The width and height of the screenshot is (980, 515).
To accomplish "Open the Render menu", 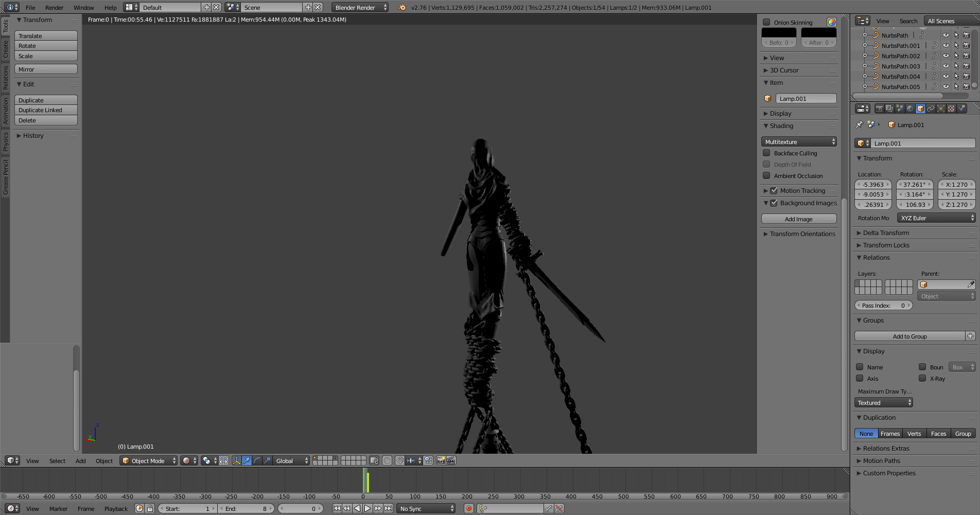I will [54, 7].
